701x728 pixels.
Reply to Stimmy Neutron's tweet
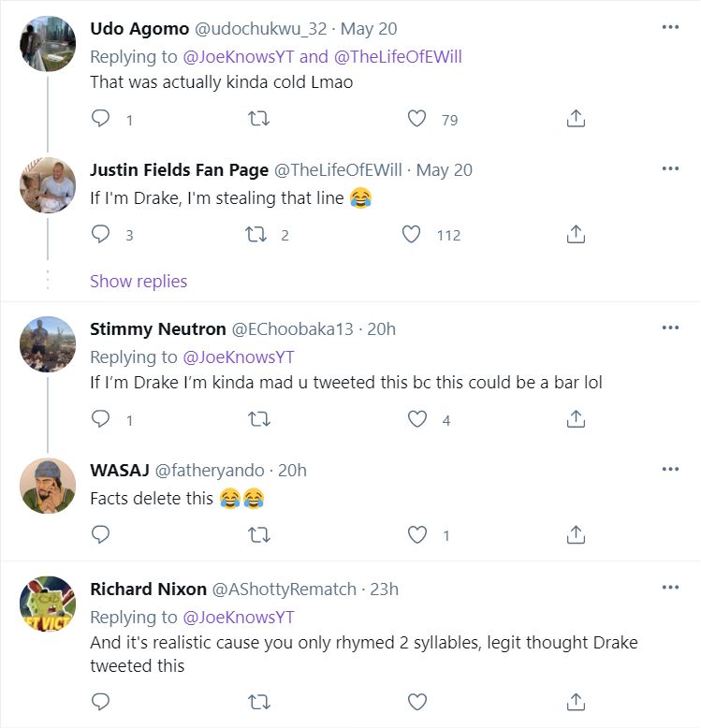coord(101,420)
